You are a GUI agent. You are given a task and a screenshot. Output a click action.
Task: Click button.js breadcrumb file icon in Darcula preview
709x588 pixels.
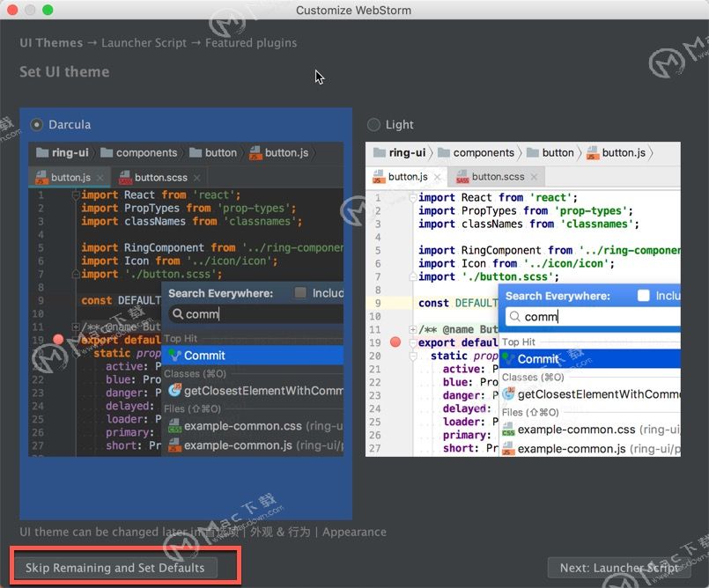[255, 153]
